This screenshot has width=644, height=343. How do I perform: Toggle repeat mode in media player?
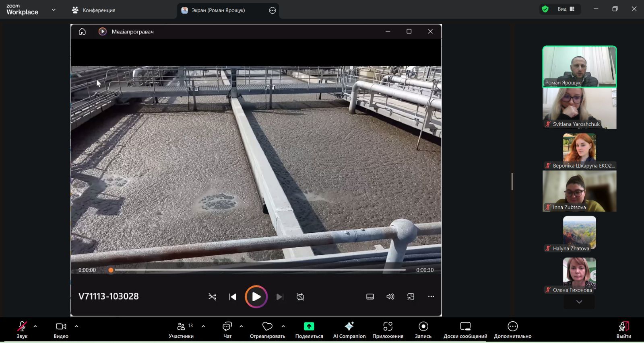[x=300, y=297]
